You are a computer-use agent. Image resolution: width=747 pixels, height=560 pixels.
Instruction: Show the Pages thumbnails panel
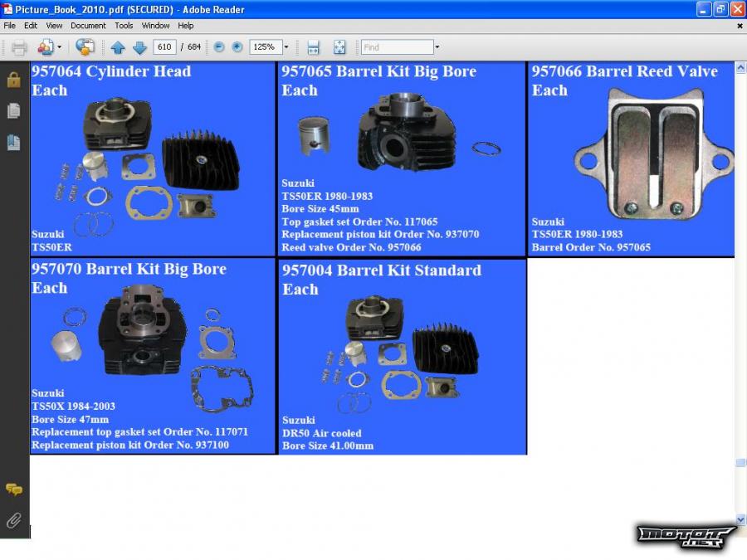(14, 110)
